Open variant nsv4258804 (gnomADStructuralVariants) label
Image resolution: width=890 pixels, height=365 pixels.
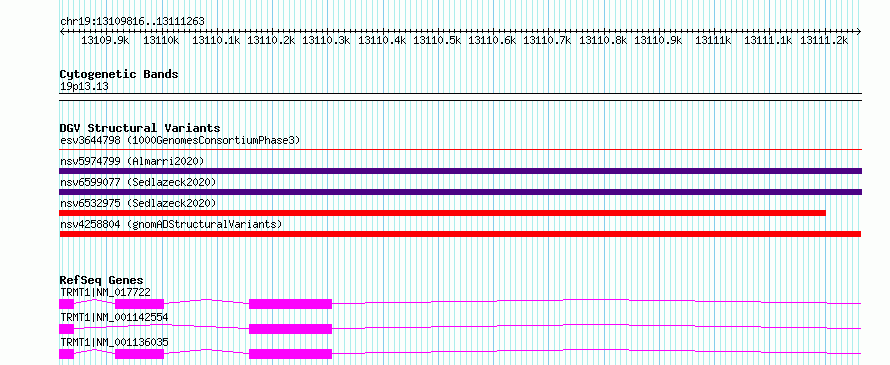click(x=171, y=224)
